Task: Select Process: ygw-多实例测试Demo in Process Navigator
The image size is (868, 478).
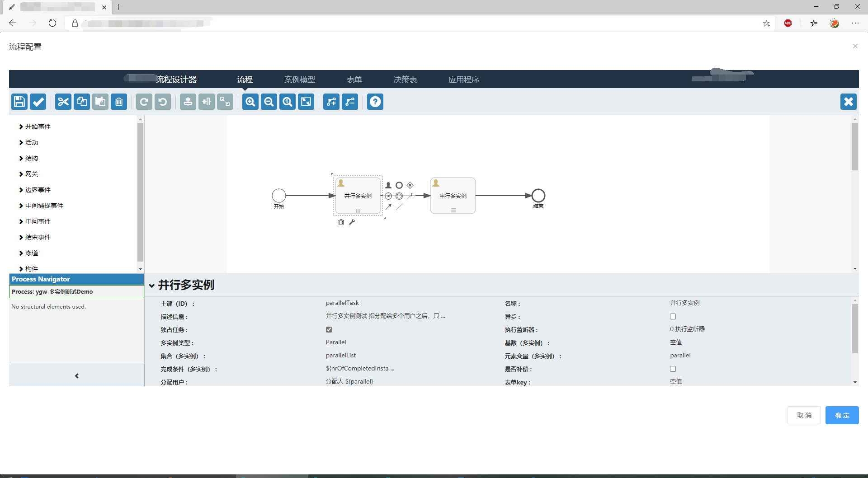Action: pyautogui.click(x=52, y=291)
